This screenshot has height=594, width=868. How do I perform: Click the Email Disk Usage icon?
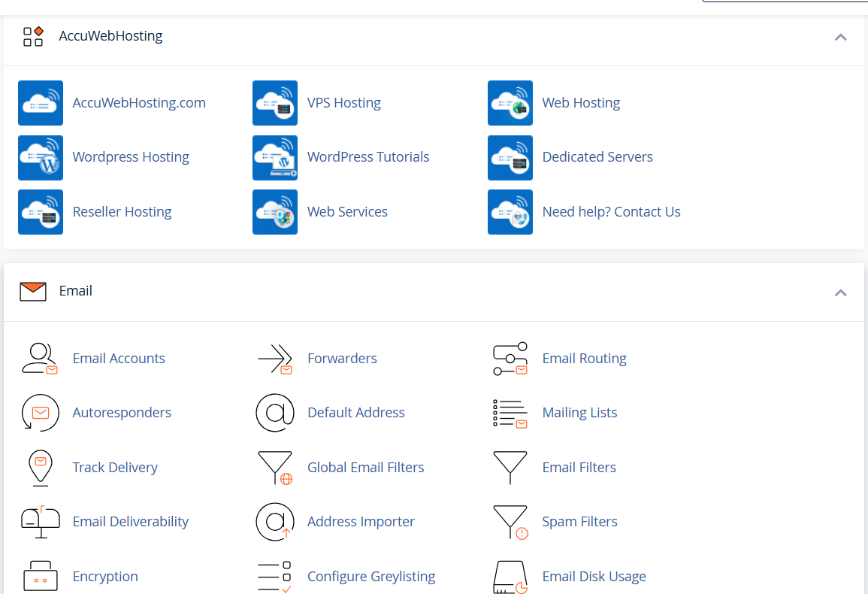(x=510, y=577)
